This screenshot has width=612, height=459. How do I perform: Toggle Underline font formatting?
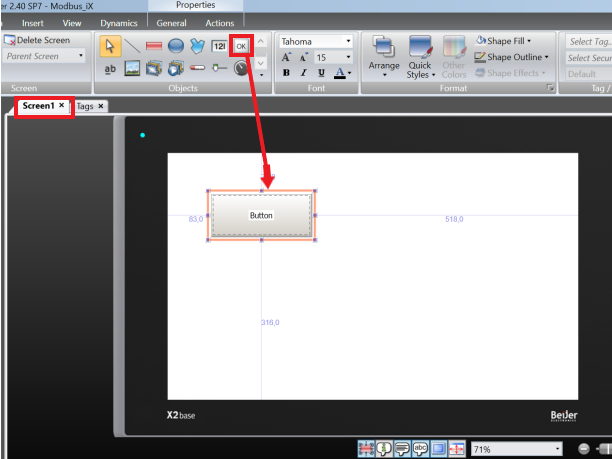click(320, 73)
